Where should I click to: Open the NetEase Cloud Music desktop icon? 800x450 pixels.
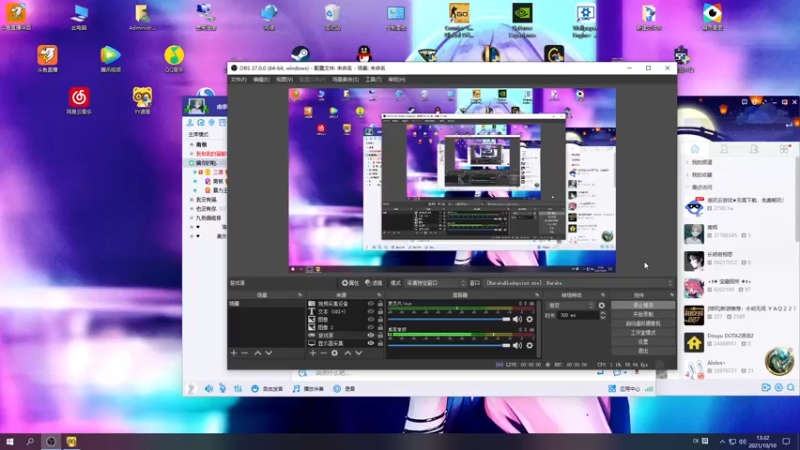point(78,98)
